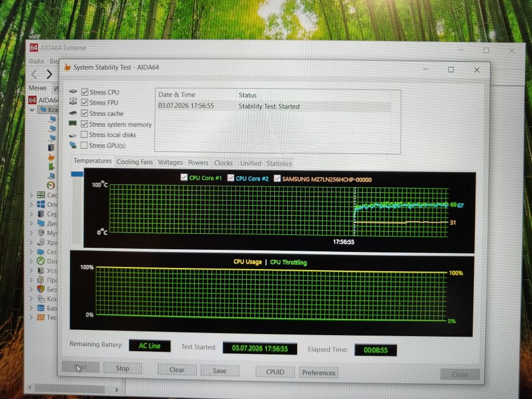Click the database cylinder icon on 'Баз' row

coord(40,308)
